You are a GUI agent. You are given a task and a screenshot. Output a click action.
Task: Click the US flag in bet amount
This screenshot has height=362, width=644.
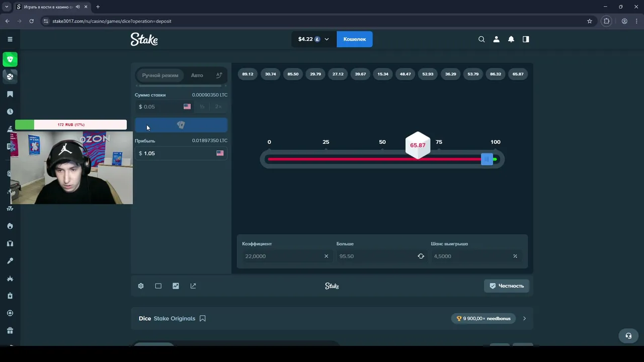pyautogui.click(x=187, y=107)
